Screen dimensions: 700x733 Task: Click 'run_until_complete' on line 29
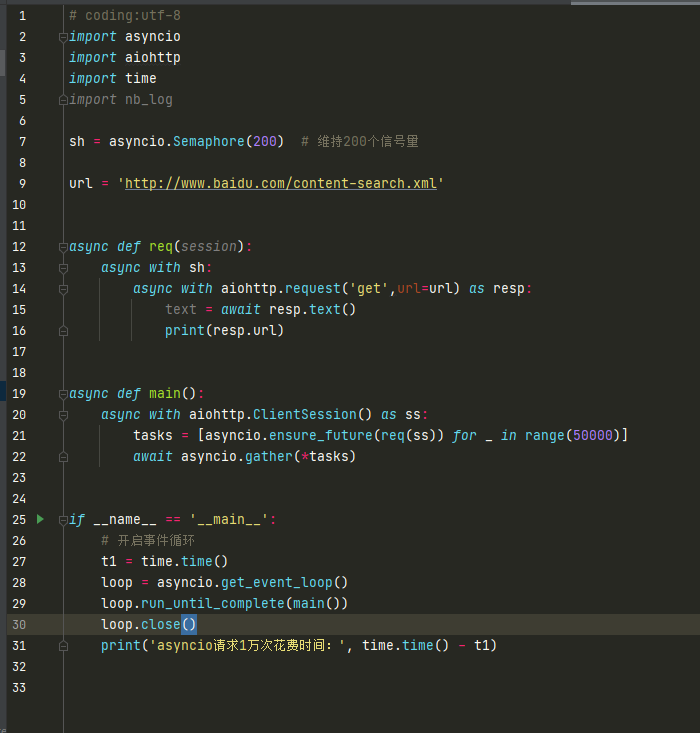click(x=213, y=604)
